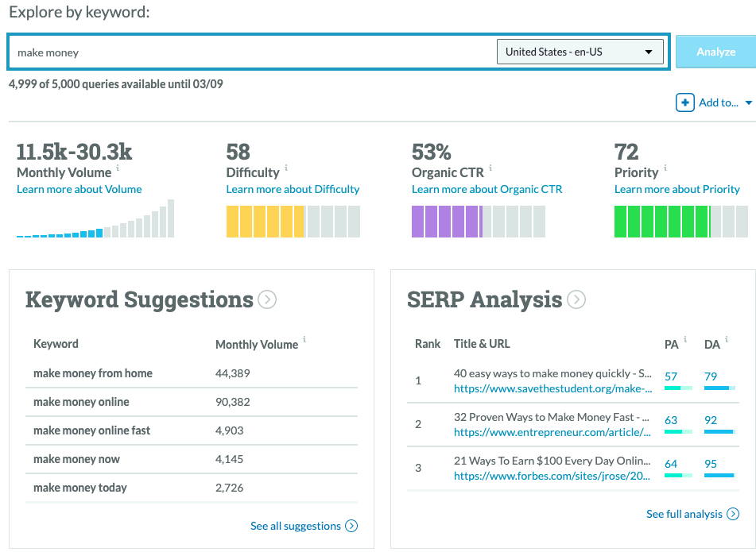Screen dimensions: 756x552
Task: Select the make money online keyword
Action: (x=81, y=402)
